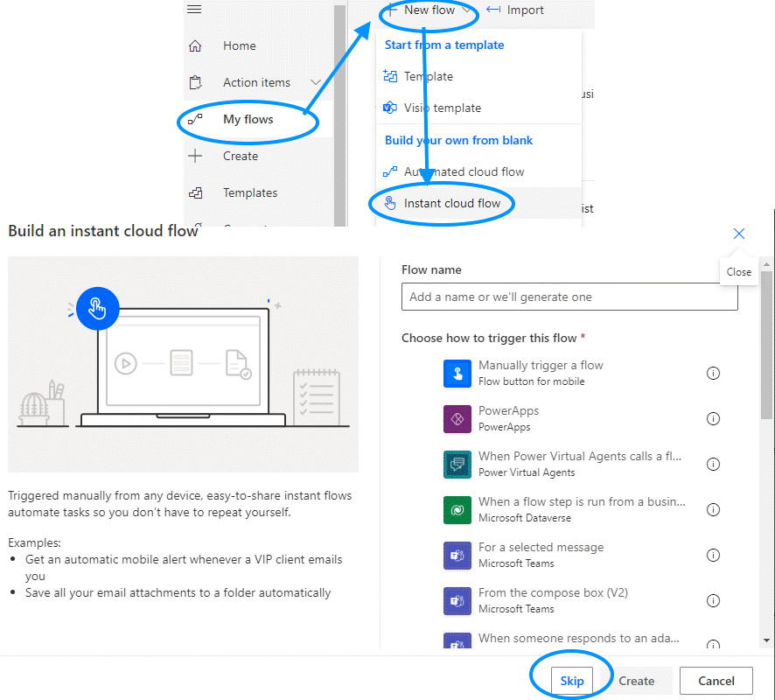Select 'From the compose box (V2)' text

click(x=553, y=592)
